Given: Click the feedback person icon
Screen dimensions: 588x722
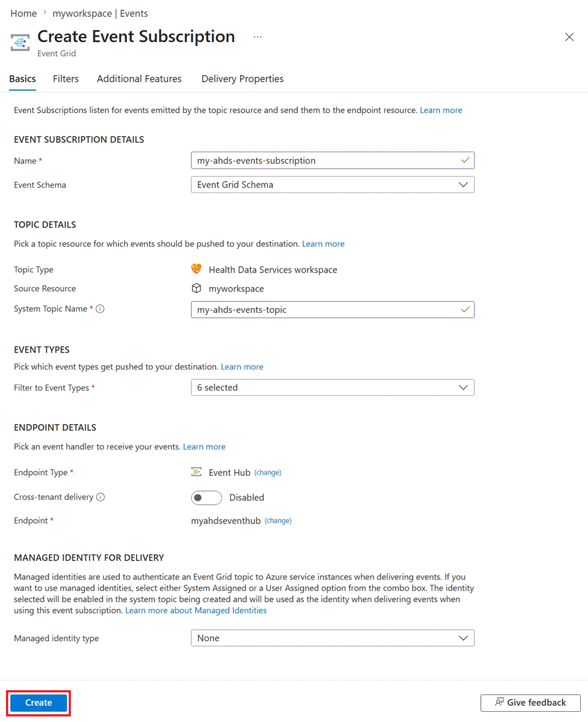Looking at the screenshot, I should tap(500, 702).
